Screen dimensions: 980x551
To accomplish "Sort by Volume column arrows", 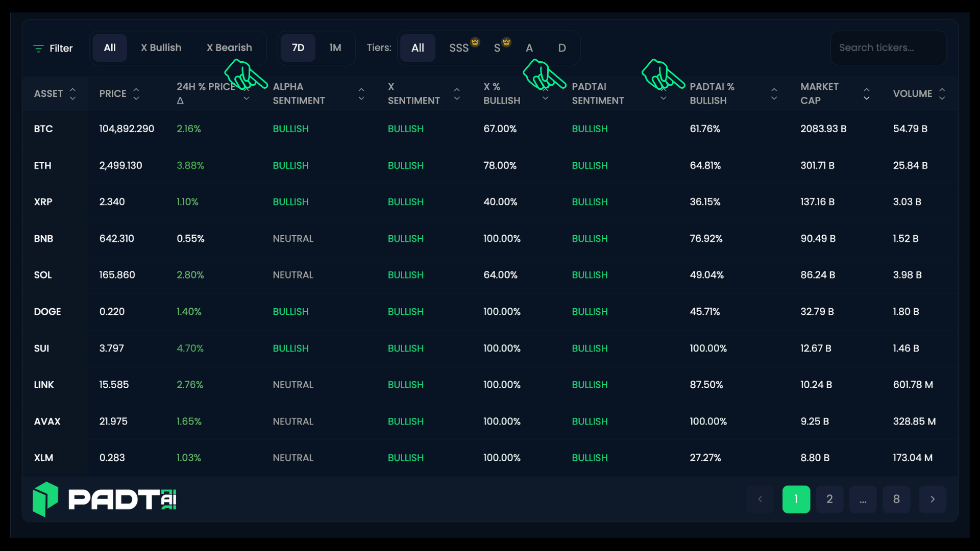I will coord(942,93).
